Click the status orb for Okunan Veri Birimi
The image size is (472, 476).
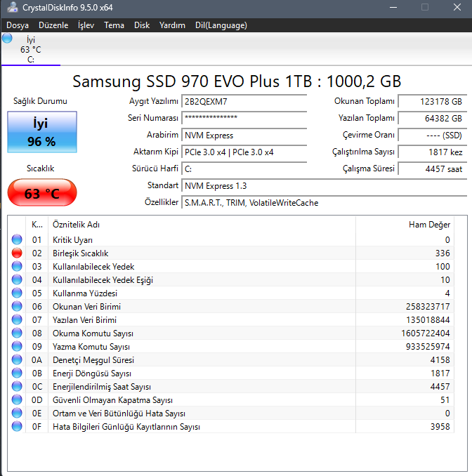pyautogui.click(x=17, y=306)
